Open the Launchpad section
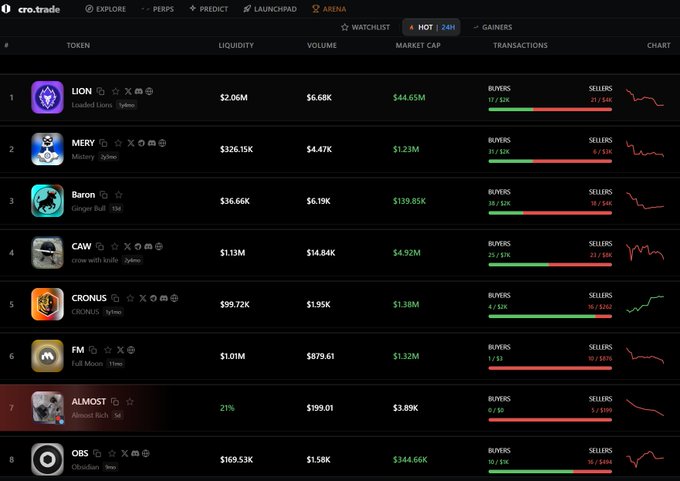This screenshot has width=680, height=481. [270, 9]
